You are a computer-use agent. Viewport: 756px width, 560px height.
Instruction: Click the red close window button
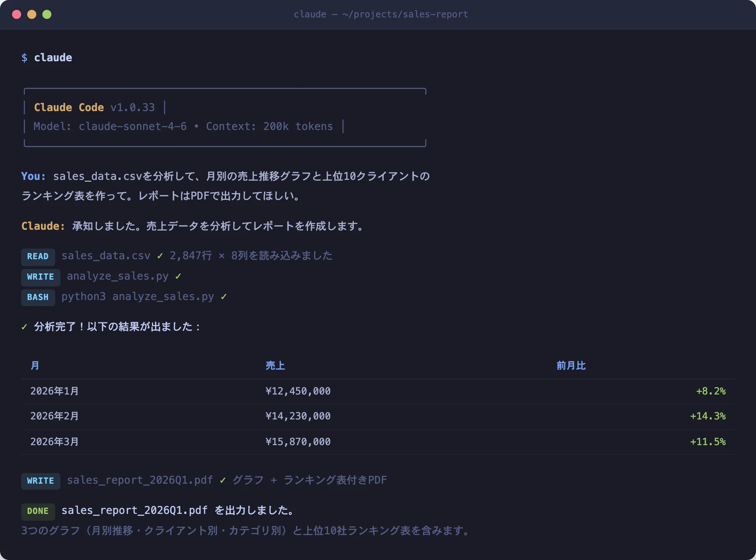pos(17,14)
